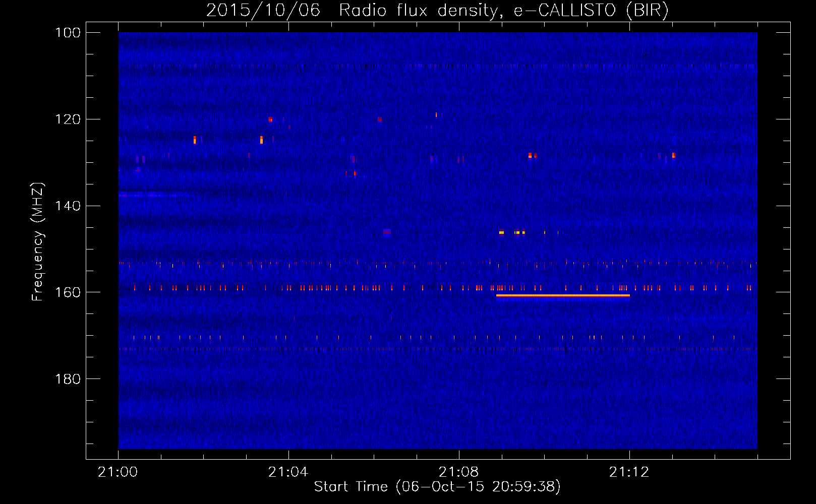Click the time tick label '21:04'
This screenshot has width=816, height=504.
coord(288,472)
